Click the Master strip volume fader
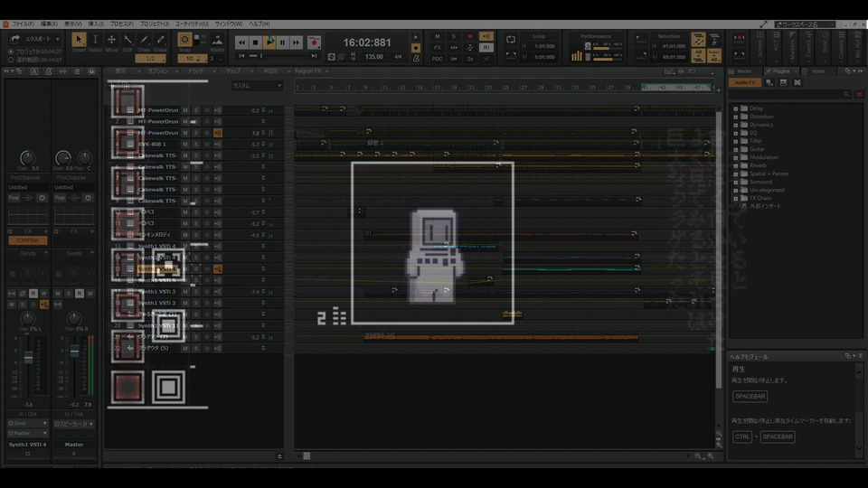Image resolution: width=868 pixels, height=488 pixels. point(74,352)
